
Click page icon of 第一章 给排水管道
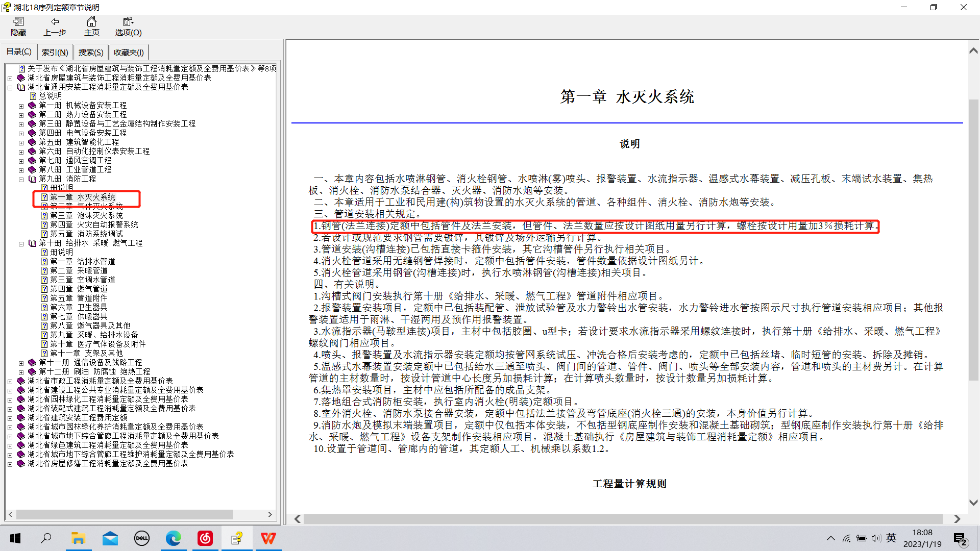(x=44, y=261)
